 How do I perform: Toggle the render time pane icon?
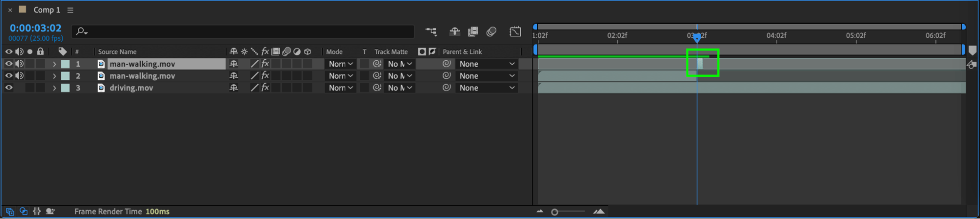click(50, 212)
